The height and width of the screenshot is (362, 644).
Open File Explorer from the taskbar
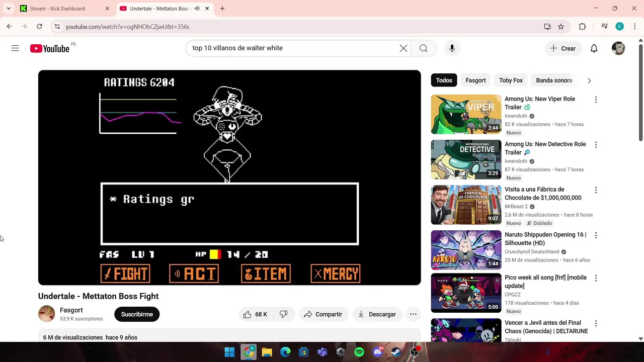[x=267, y=352]
